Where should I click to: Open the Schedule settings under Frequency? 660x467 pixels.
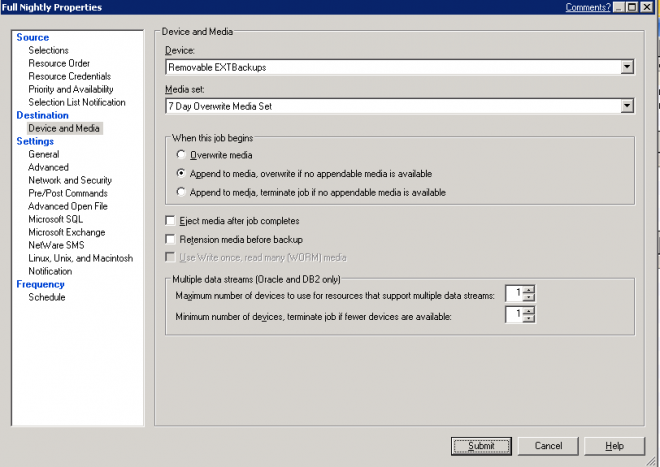point(47,297)
